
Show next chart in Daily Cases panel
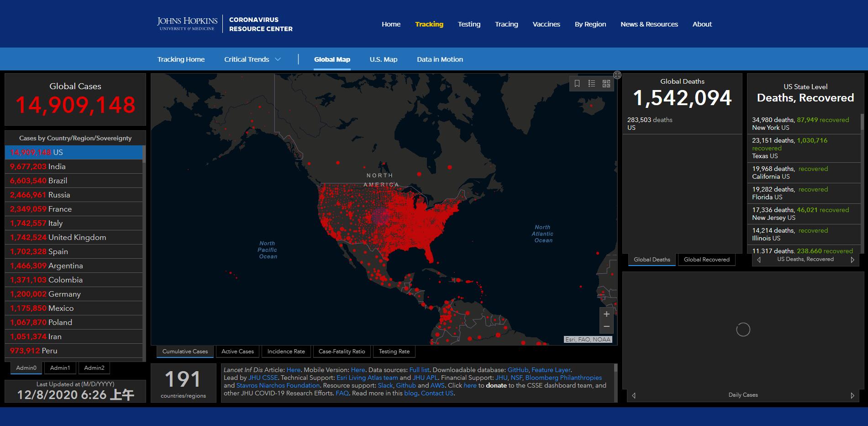(852, 395)
